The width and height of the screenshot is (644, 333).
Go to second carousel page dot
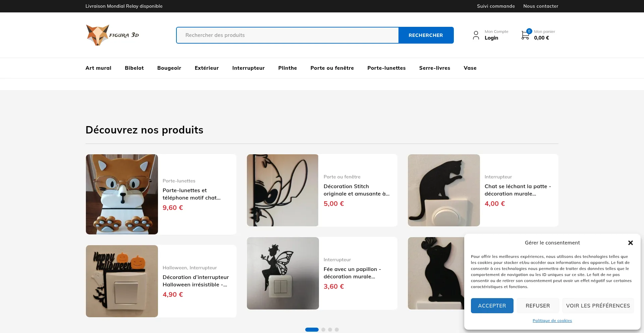pos(323,330)
